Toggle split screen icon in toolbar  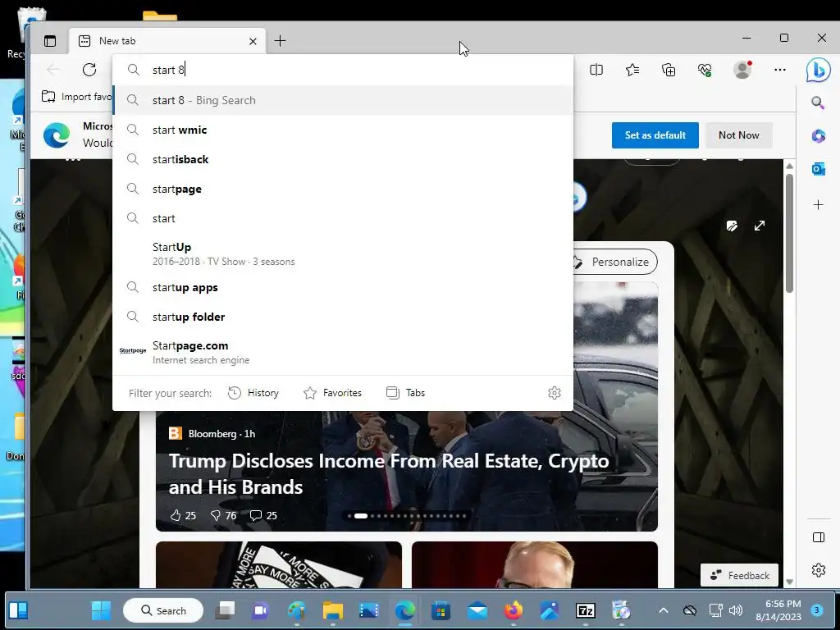596,70
